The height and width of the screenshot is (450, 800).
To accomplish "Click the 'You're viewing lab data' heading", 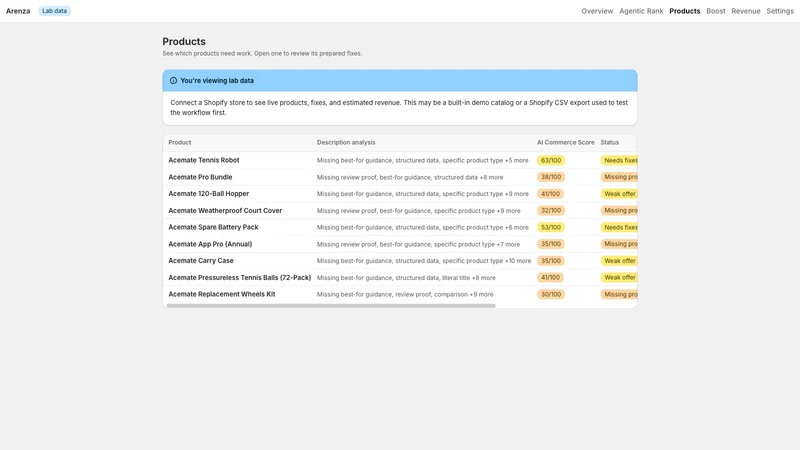I will coord(217,81).
